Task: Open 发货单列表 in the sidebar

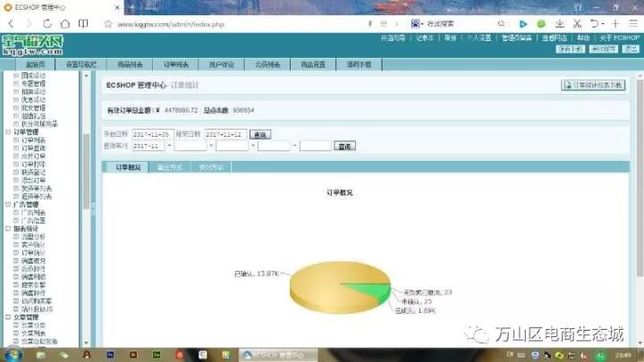Action: point(36,189)
